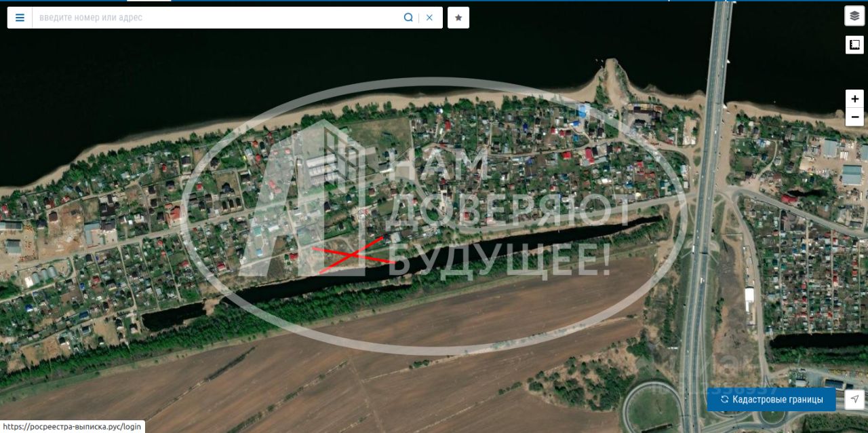Zoom out the map with minus button
This screenshot has width=868, height=433.
pyautogui.click(x=854, y=117)
